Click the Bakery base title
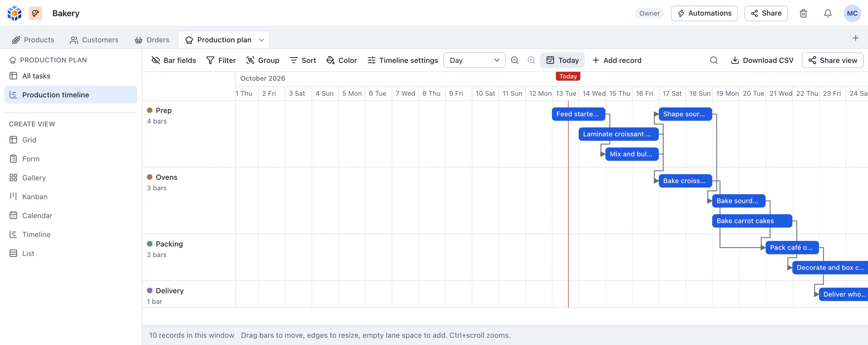The image size is (868, 345). [66, 13]
